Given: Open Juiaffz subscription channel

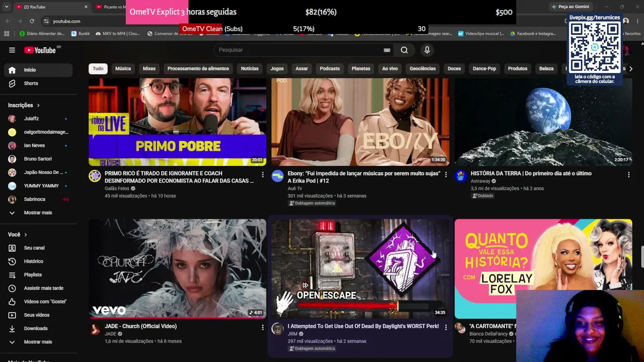Looking at the screenshot, I should (x=39, y=119).
